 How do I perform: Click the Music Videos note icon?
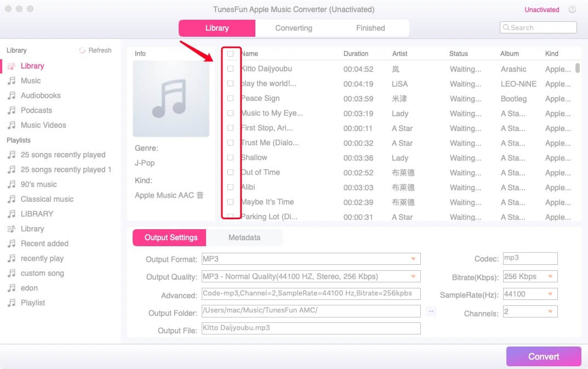pyautogui.click(x=12, y=125)
